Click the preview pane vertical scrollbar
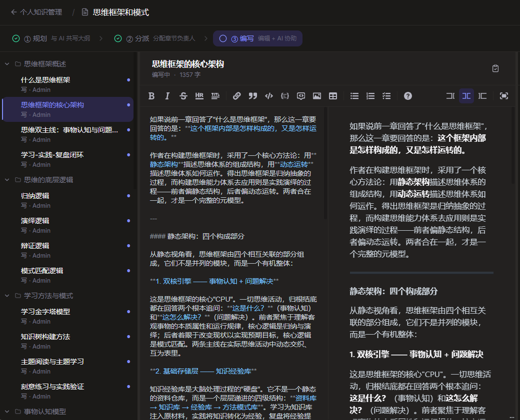This screenshot has height=420, width=520. [x=512, y=146]
